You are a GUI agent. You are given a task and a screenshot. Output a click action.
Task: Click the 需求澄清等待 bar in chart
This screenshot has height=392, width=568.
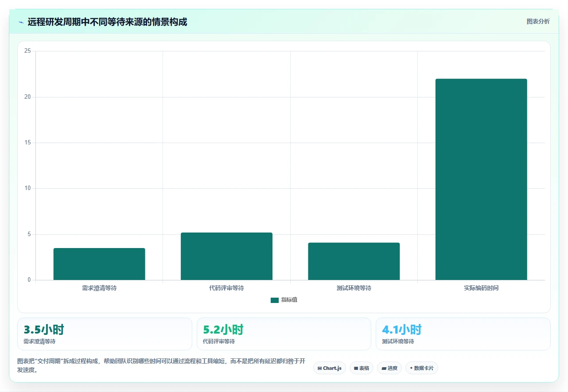[x=99, y=264]
